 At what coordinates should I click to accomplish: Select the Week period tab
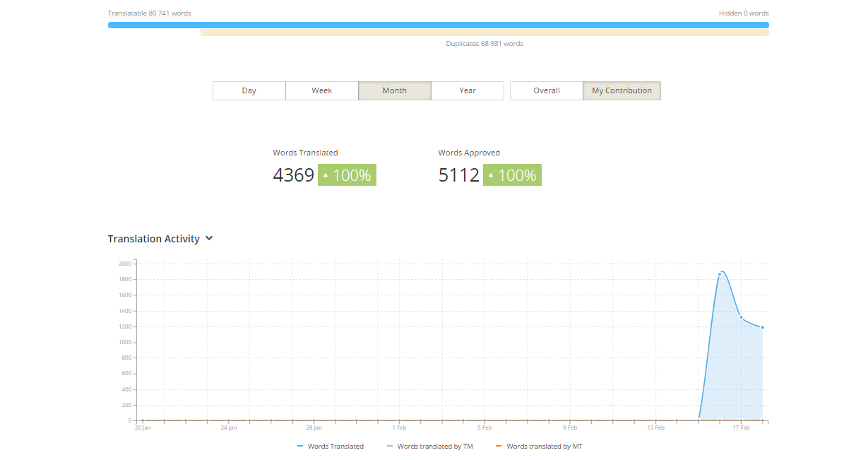click(x=322, y=90)
